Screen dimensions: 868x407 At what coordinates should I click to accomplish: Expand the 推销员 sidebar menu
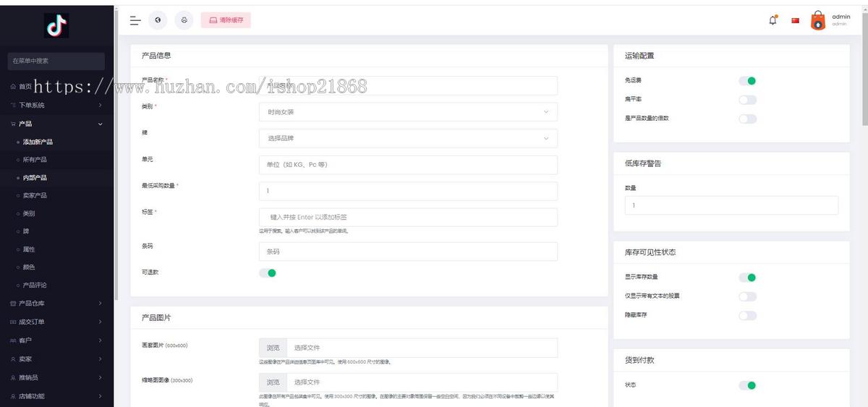tap(101, 377)
